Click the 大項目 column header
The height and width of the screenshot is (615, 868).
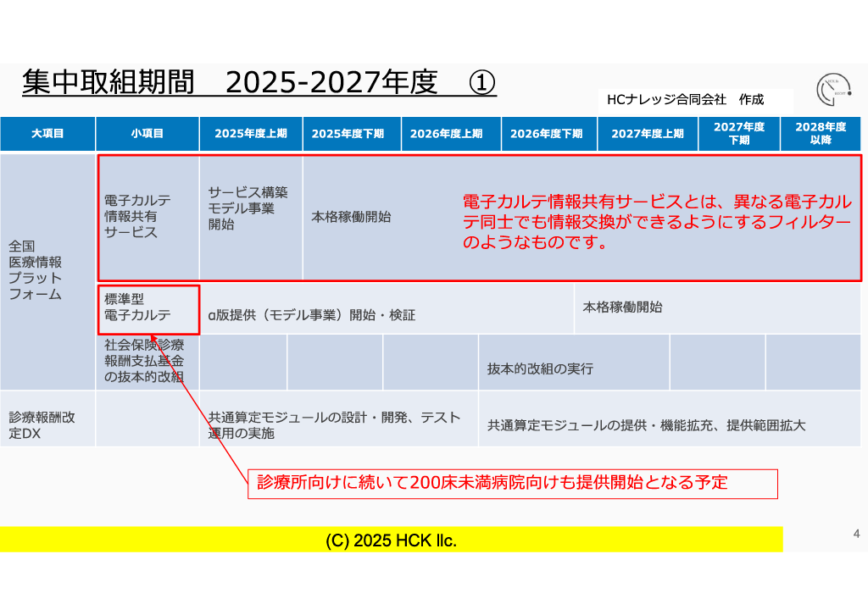click(x=47, y=134)
